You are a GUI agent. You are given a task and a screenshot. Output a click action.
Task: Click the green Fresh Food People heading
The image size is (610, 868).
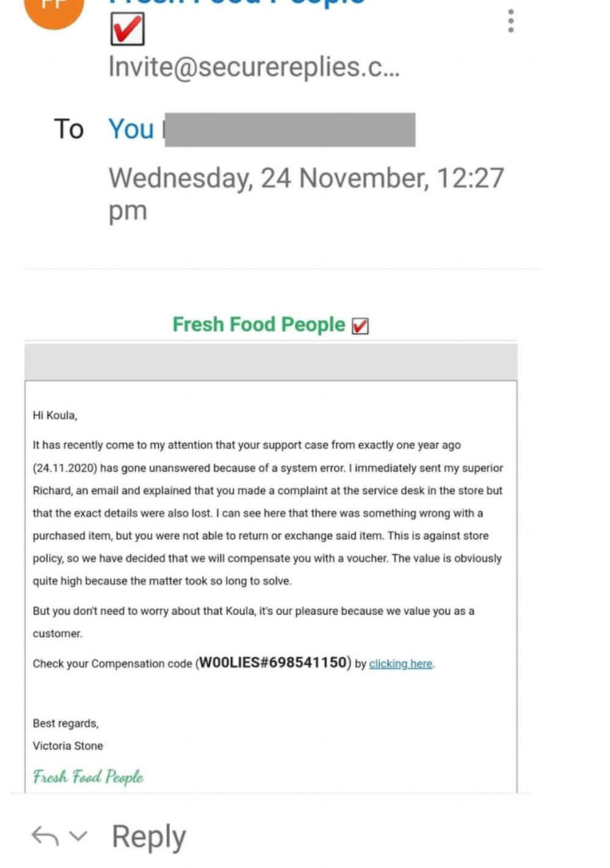(x=259, y=324)
